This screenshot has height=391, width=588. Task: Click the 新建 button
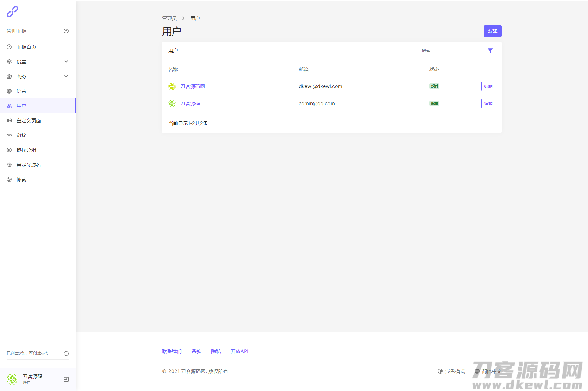tap(492, 31)
